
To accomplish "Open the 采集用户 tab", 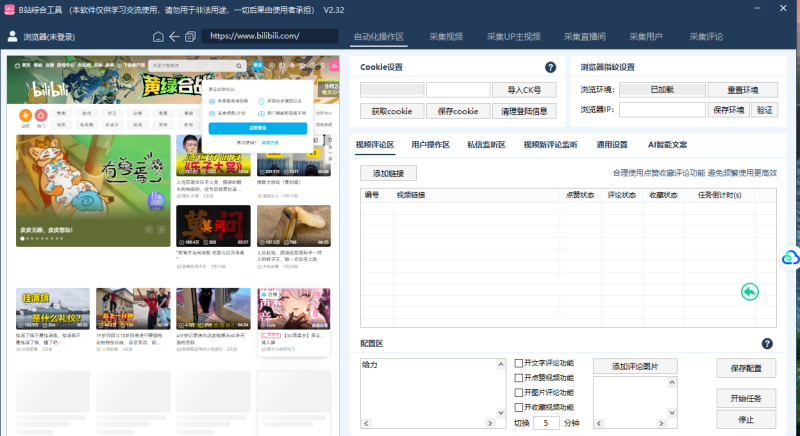I will [x=645, y=37].
